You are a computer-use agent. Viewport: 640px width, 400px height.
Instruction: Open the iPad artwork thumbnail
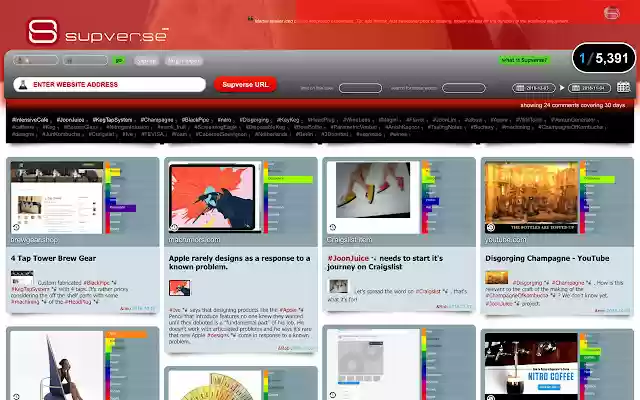click(215, 198)
